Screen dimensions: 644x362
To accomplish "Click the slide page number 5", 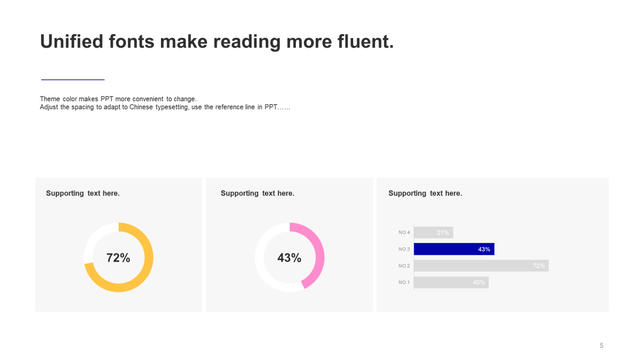I will click(x=601, y=345).
